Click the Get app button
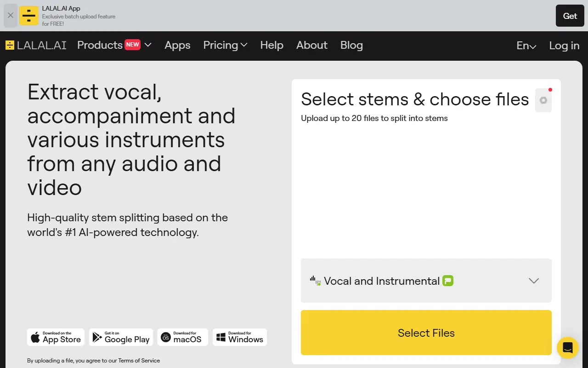588x368 pixels. 570,15
